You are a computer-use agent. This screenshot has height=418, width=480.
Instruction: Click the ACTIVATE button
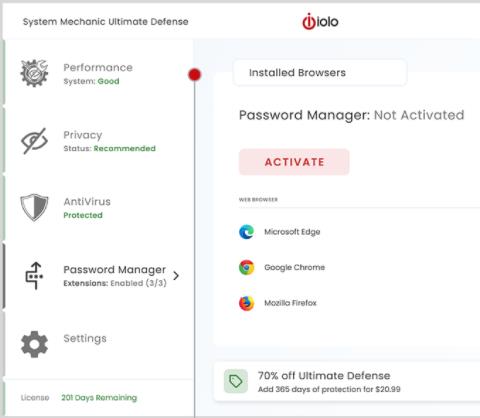294,162
